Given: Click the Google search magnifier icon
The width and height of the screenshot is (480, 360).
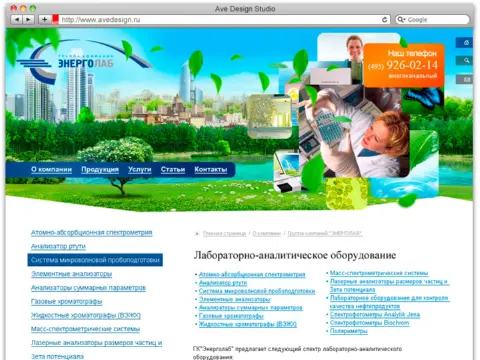Looking at the screenshot, I should [401, 20].
